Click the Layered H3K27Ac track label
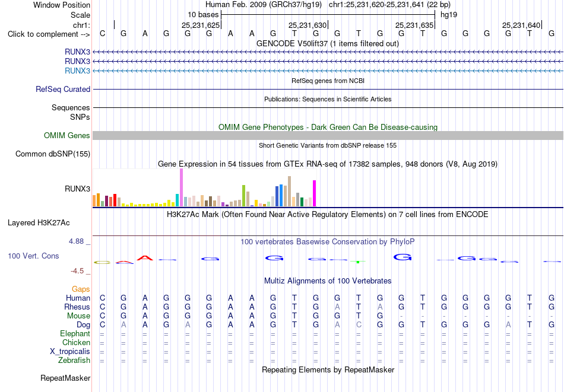This screenshot has width=564, height=392. (39, 223)
